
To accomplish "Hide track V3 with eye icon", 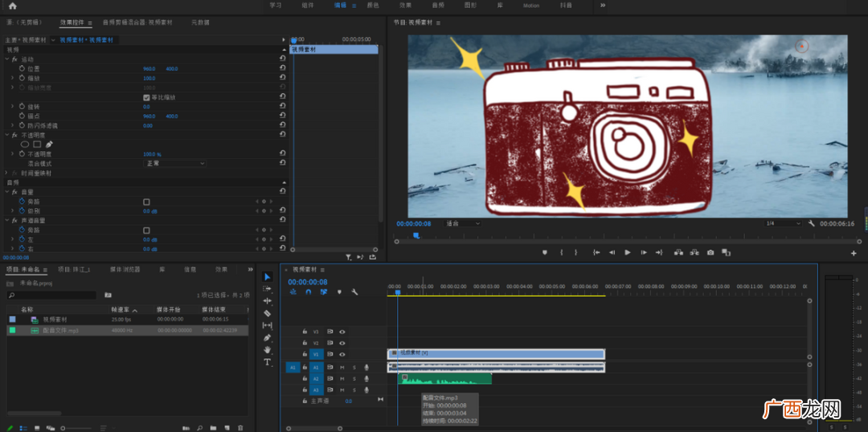I will click(x=342, y=332).
